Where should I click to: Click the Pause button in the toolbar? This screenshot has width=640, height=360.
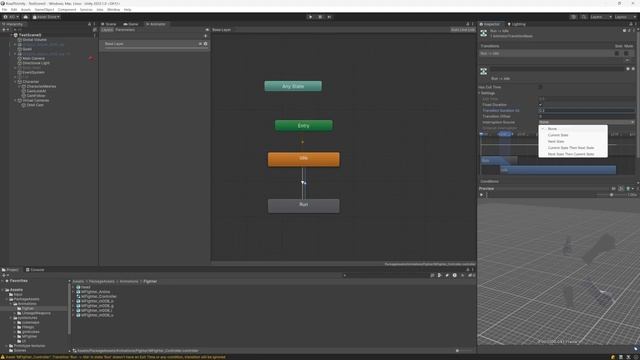point(320,17)
